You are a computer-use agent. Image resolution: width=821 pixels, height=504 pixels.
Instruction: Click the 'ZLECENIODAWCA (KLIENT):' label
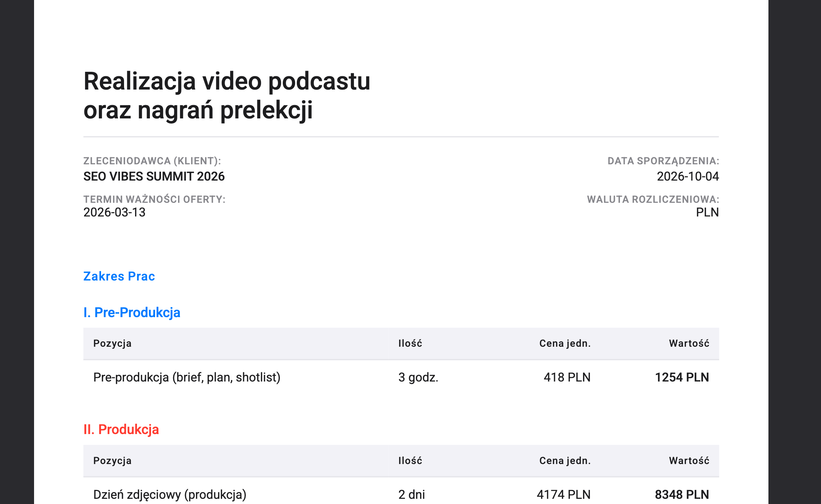[x=152, y=161]
